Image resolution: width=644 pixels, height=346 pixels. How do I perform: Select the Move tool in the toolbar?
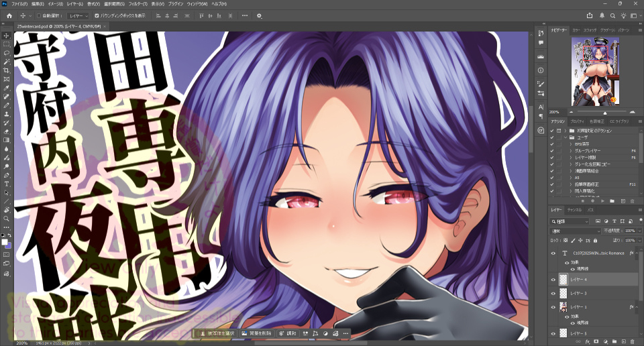click(7, 35)
